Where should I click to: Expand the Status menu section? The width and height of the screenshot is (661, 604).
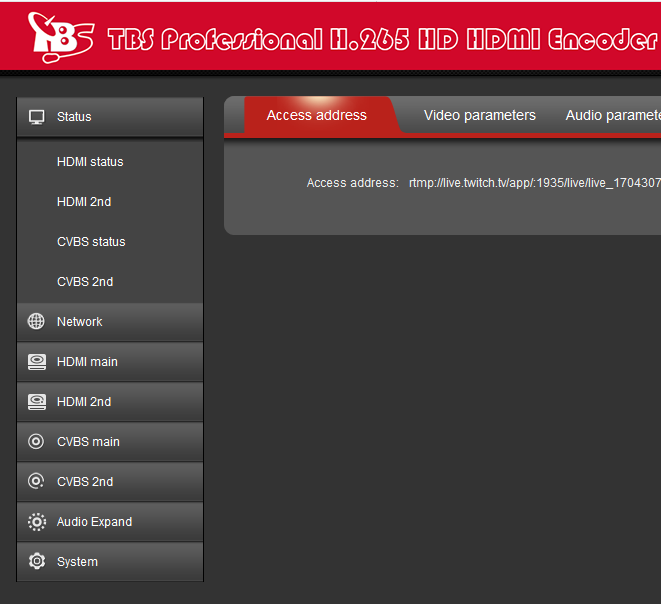110,117
